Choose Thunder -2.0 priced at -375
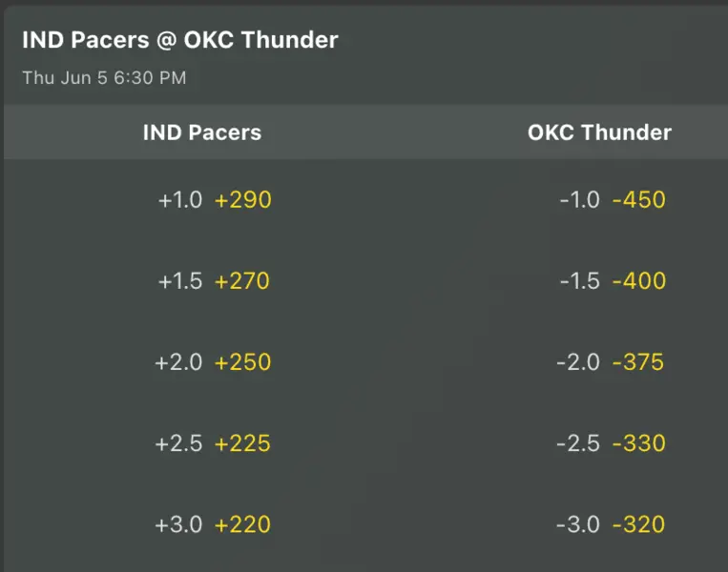The image size is (728, 572). pyautogui.click(x=612, y=362)
